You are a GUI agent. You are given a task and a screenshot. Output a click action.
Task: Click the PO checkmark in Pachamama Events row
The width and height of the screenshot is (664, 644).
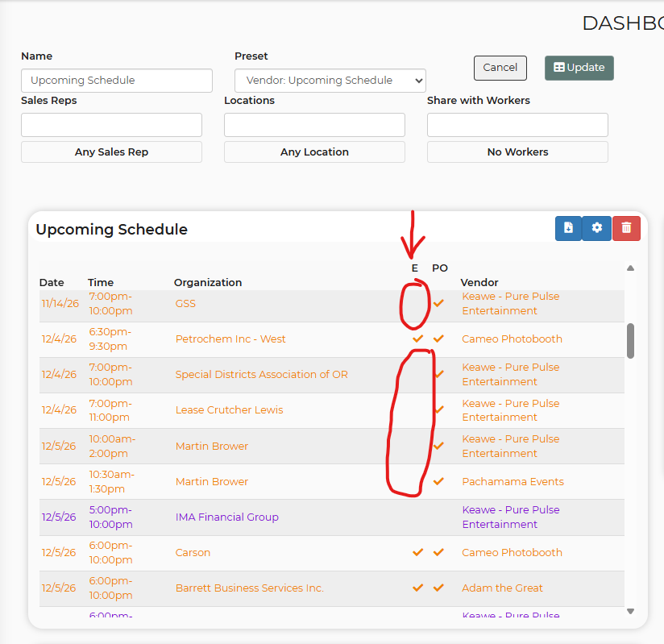point(438,481)
